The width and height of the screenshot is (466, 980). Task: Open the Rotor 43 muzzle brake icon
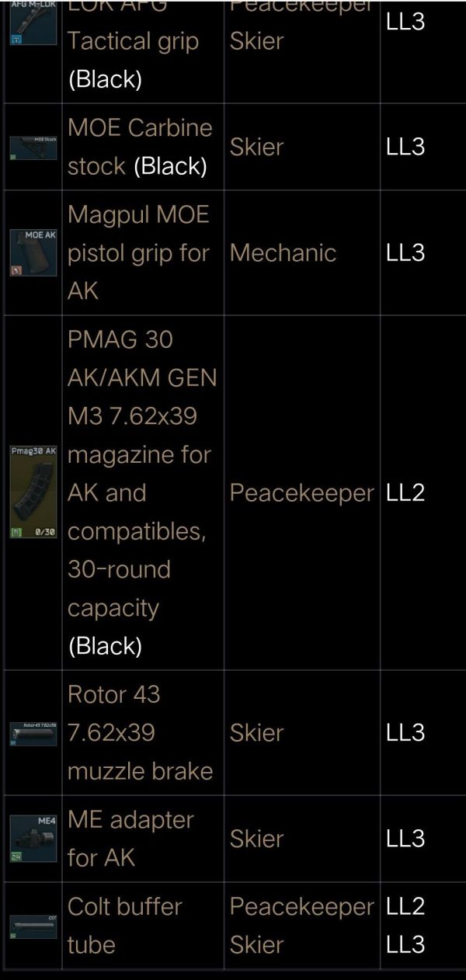(x=33, y=733)
